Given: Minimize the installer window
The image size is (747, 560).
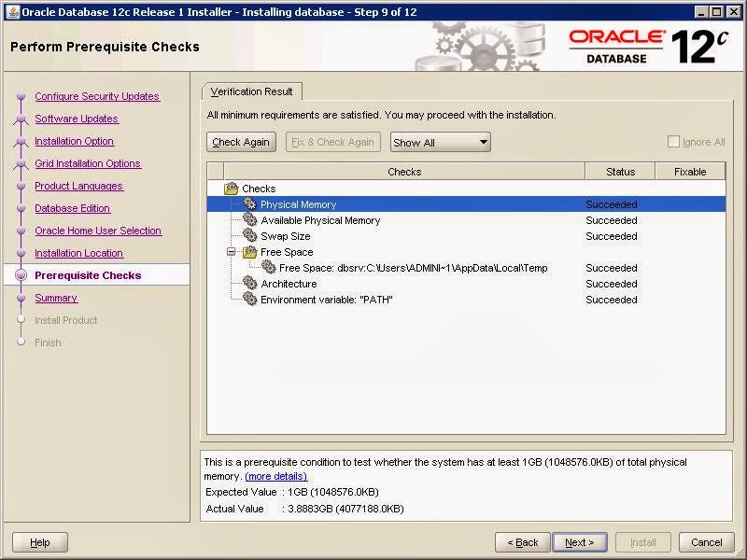Looking at the screenshot, I should coord(701,12).
